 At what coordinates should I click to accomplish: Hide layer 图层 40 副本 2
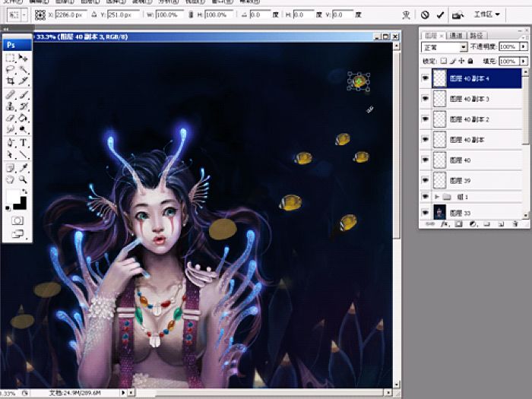pos(425,119)
